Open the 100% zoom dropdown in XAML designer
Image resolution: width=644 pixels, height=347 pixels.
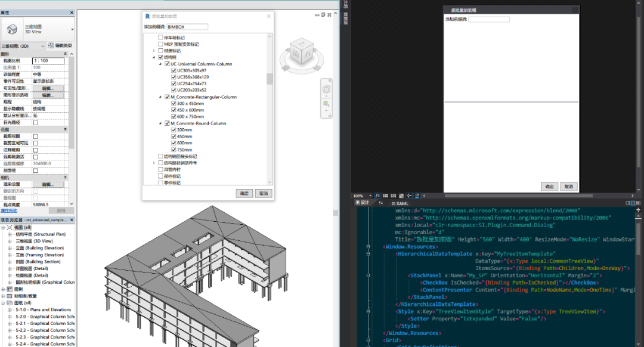(370, 196)
